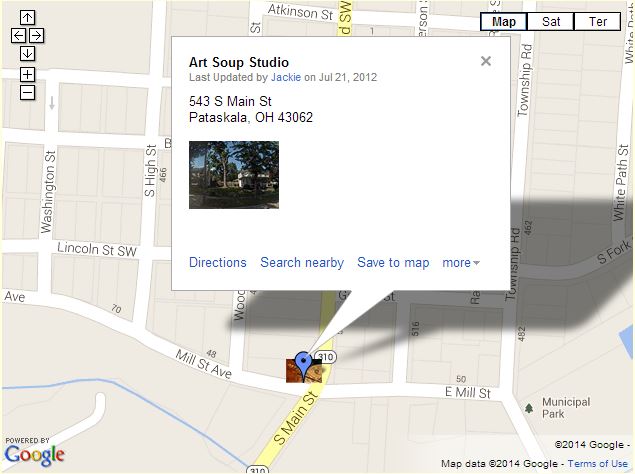
Task: Expand the more dropdown menu
Action: click(461, 263)
